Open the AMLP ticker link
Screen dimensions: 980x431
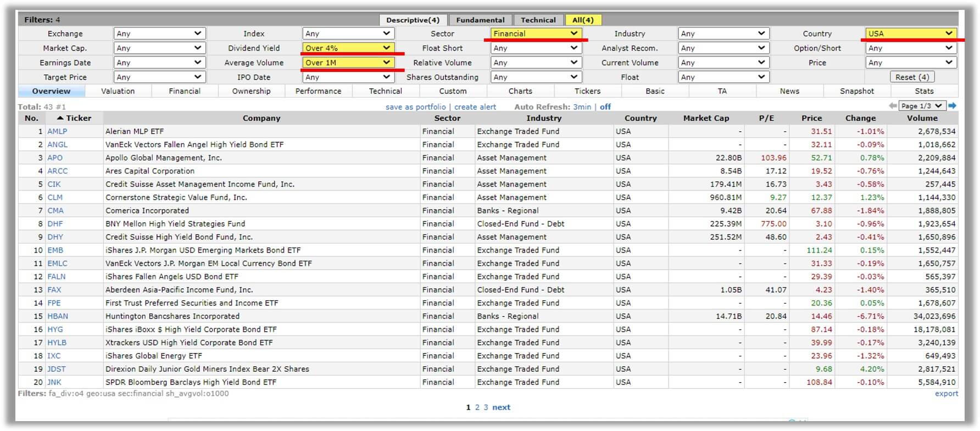click(57, 131)
